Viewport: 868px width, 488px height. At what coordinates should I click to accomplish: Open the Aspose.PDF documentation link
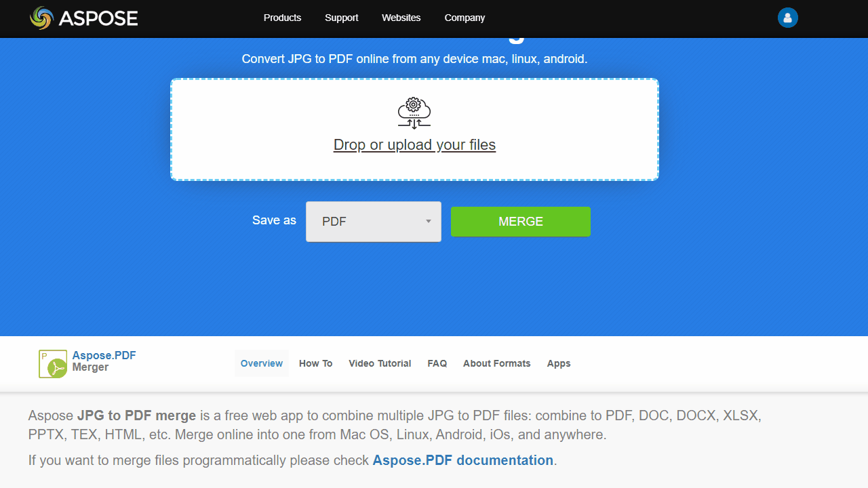462,460
